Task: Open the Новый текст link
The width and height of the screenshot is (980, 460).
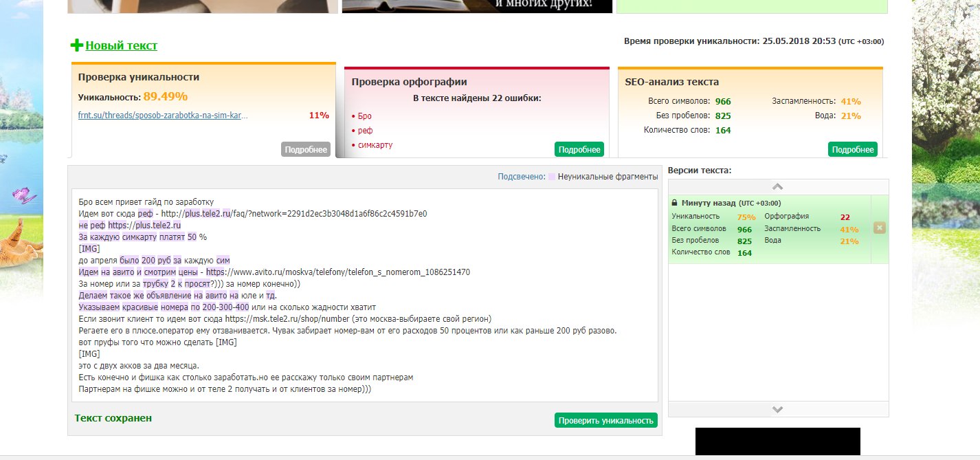Action: (x=121, y=45)
